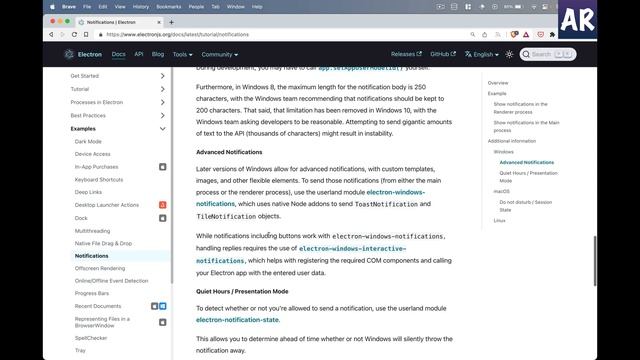Jump to Linux in table of contents

tap(500, 220)
